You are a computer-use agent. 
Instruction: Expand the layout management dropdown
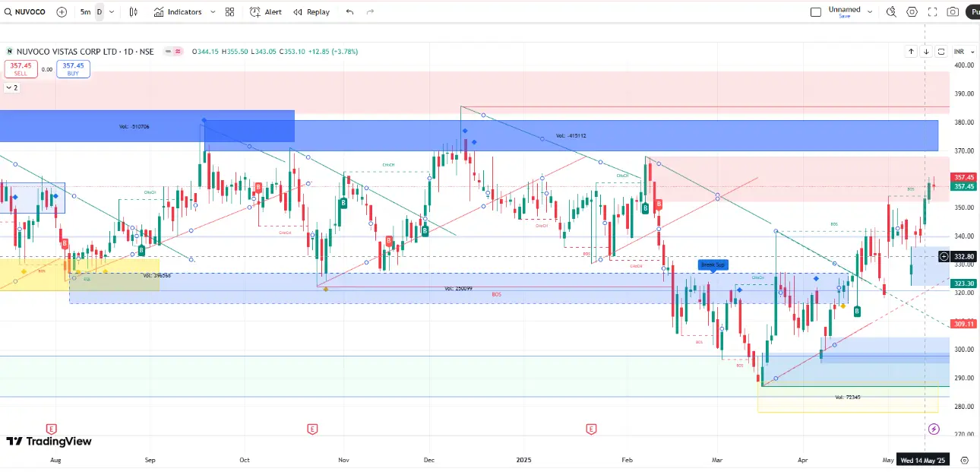[871, 12]
